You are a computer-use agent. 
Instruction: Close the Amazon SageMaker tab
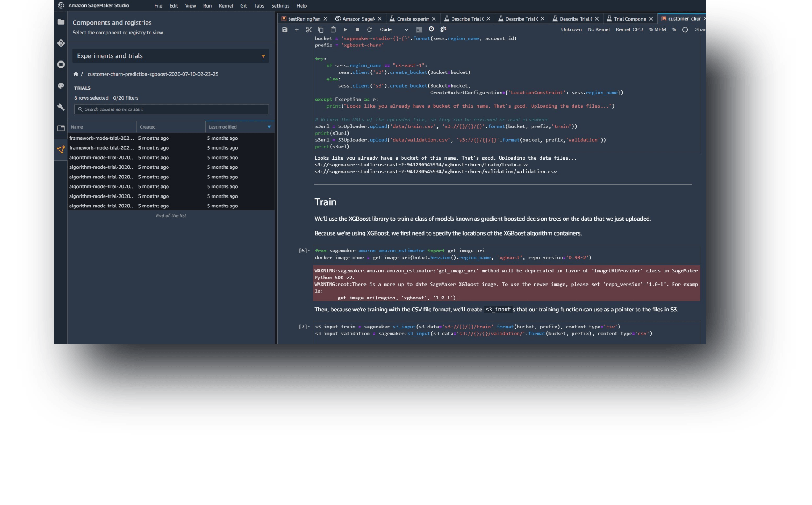pyautogui.click(x=380, y=19)
